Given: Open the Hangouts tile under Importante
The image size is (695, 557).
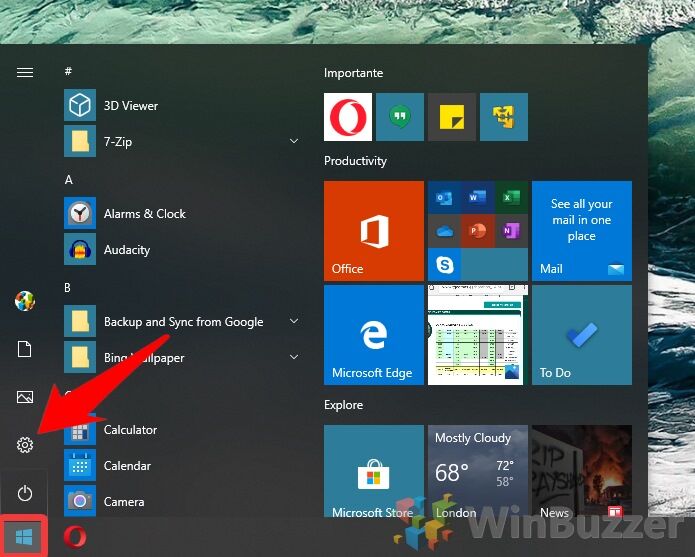Looking at the screenshot, I should coord(400,117).
